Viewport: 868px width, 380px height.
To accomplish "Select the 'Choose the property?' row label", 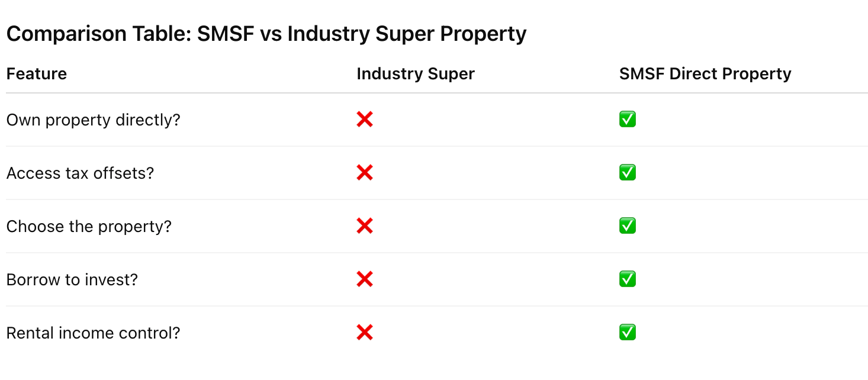I will click(x=89, y=227).
